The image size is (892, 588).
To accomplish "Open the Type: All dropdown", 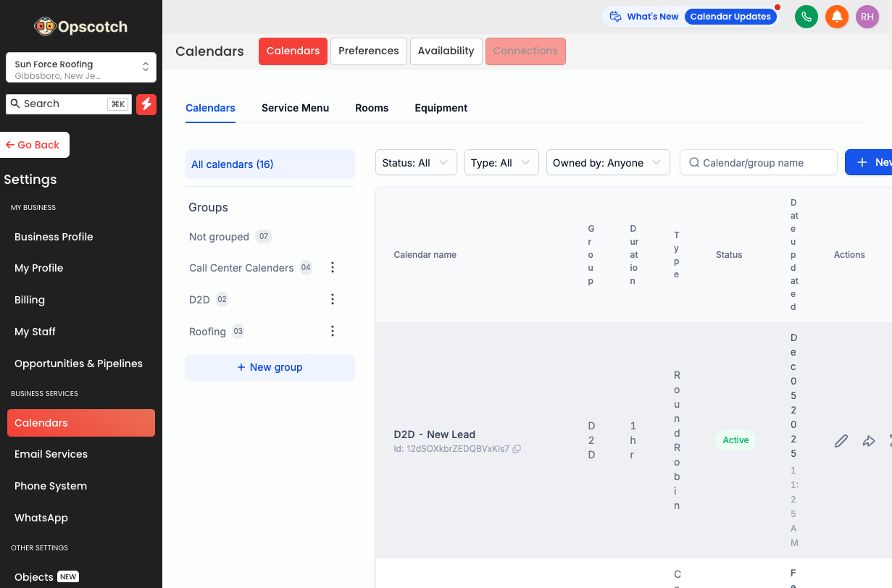I will pos(501,163).
